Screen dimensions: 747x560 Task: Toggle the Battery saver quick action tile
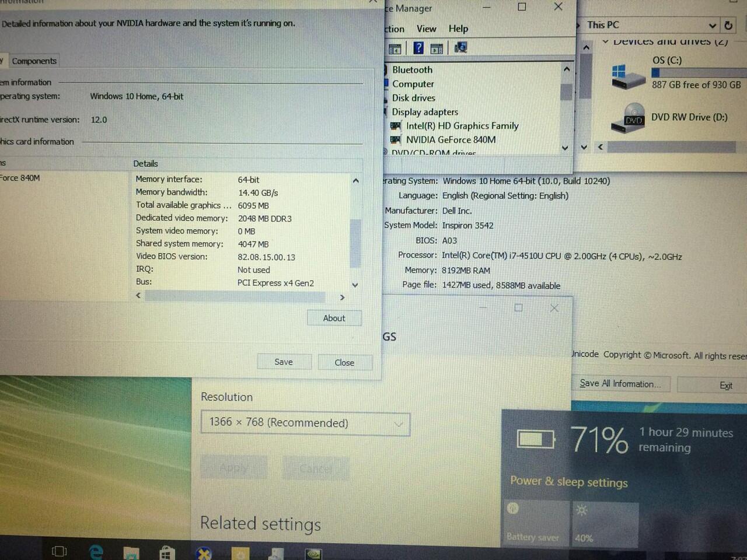(535, 523)
